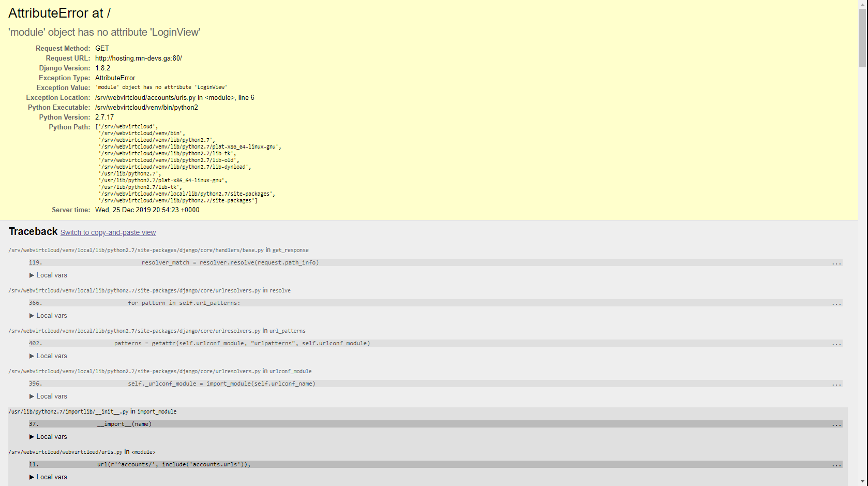The height and width of the screenshot is (486, 868).
Task: Click the vertical scrollbar thumb
Action: tap(862, 38)
